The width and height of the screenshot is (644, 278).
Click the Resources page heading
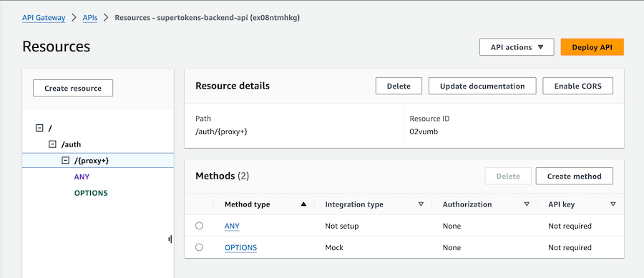click(x=57, y=46)
